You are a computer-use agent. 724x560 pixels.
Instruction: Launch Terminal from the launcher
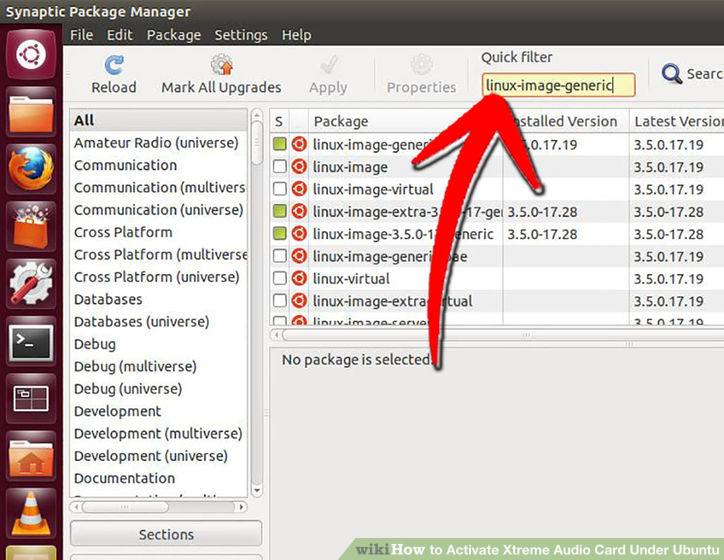31,342
